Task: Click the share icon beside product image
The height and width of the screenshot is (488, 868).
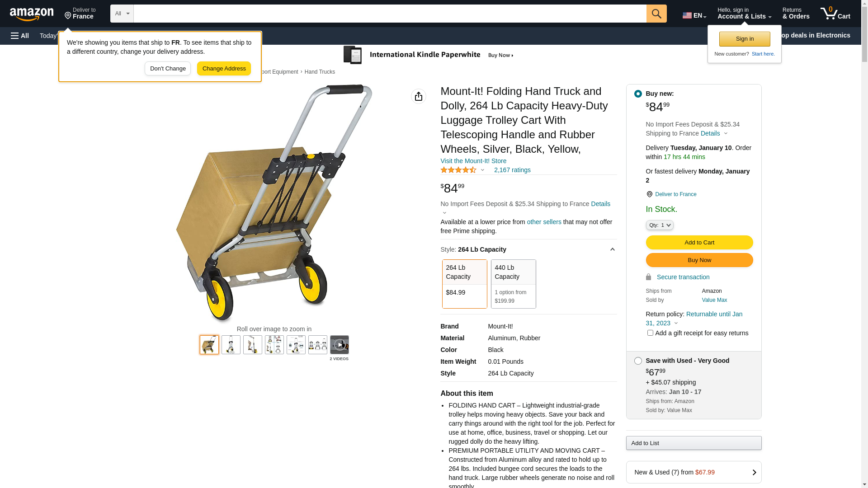Action: 419,96
